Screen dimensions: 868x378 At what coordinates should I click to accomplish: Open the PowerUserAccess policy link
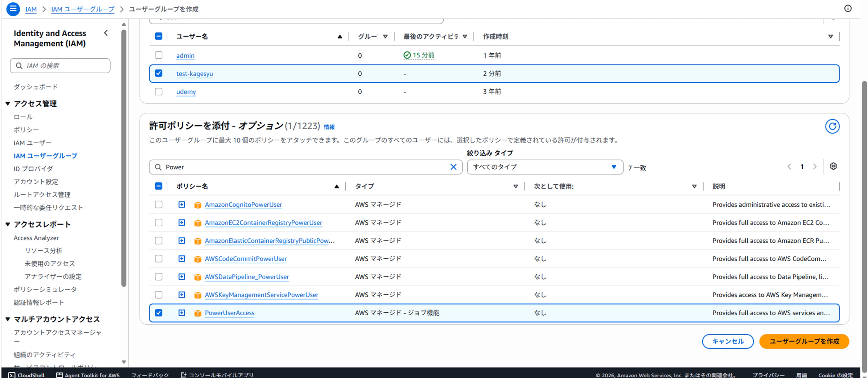[230, 313]
